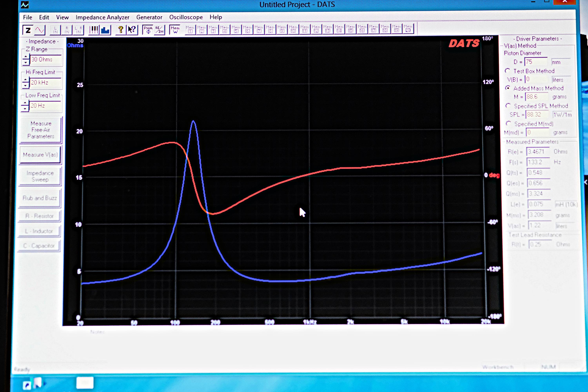Click the M(md) grams input field
Image resolution: width=588 pixels, height=392 pixels.
pos(537,132)
